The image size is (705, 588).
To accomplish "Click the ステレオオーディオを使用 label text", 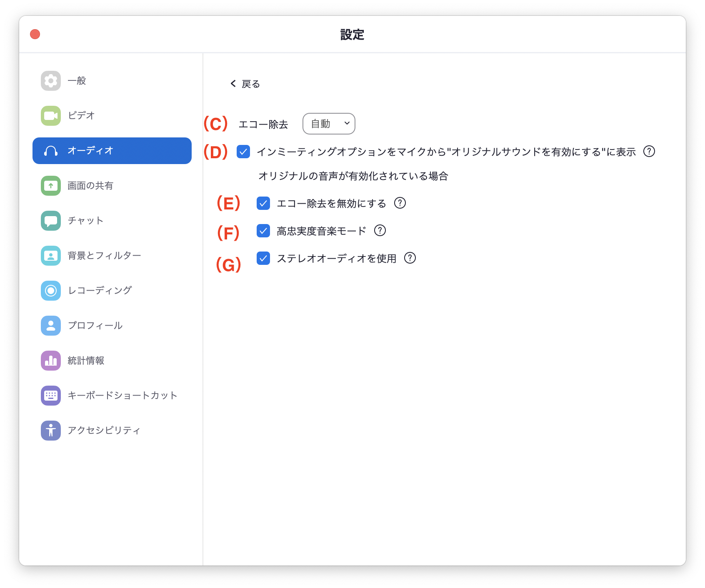I will 337,259.
